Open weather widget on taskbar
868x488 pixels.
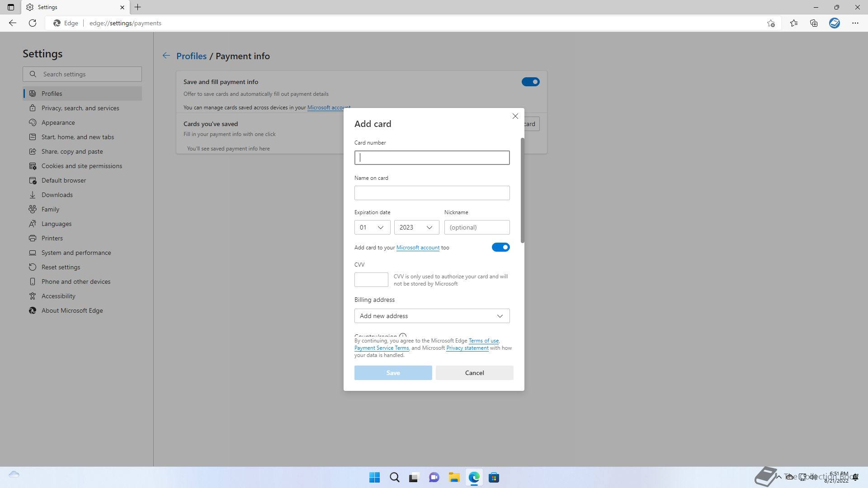click(14, 474)
